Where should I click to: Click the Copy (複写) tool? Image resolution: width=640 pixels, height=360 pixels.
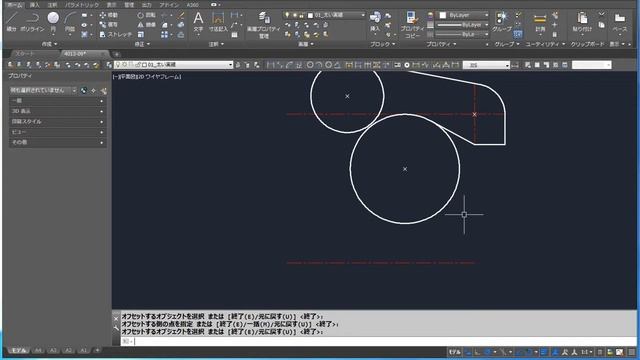pos(109,25)
